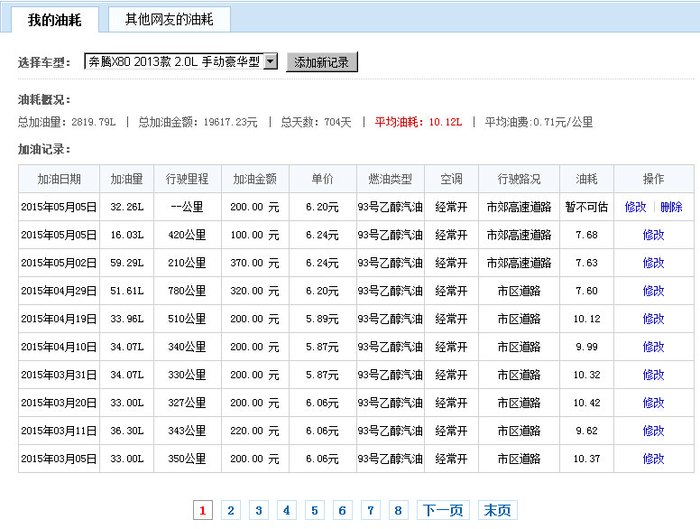Delete the 2015年05月05日 32.26L record
The width and height of the screenshot is (700, 529).
tap(671, 207)
